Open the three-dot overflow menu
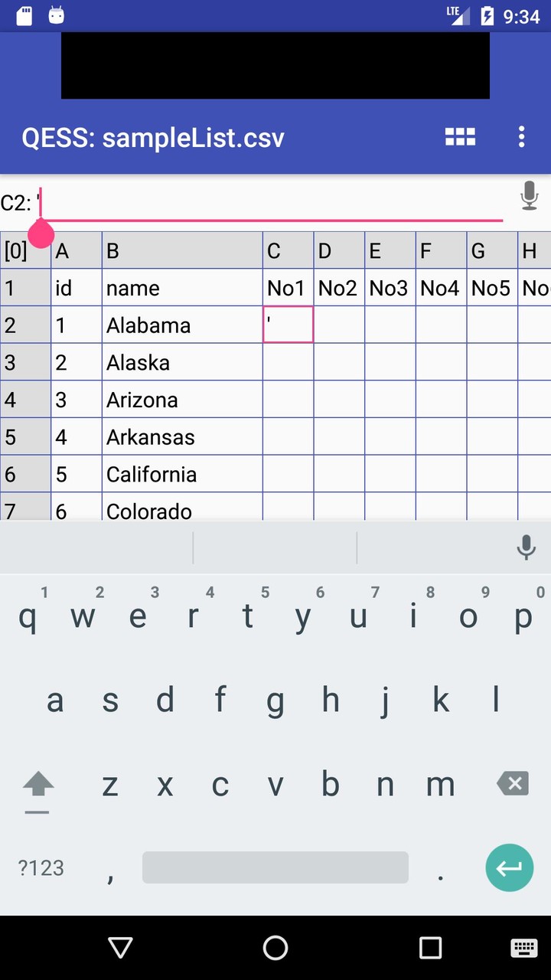Viewport: 551px width, 980px height. point(521,137)
